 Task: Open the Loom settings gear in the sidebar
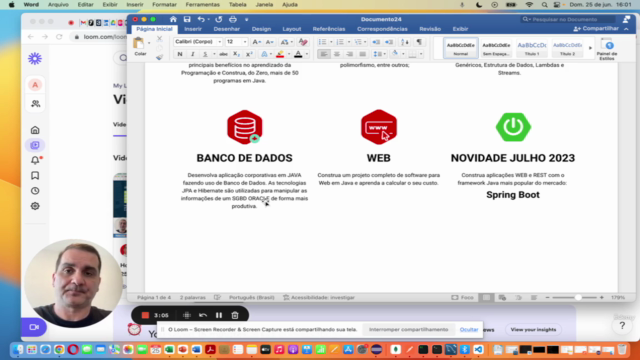pos(35,206)
